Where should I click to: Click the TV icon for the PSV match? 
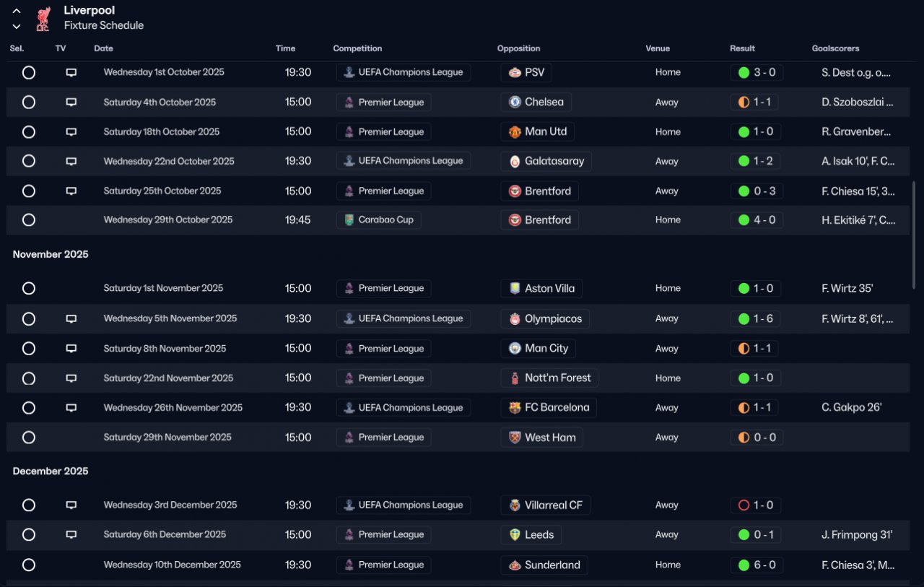71,72
